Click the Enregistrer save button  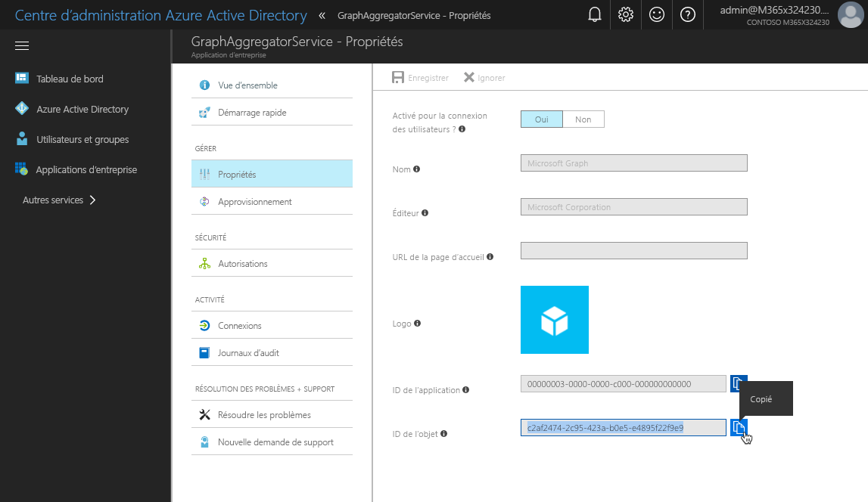point(420,76)
